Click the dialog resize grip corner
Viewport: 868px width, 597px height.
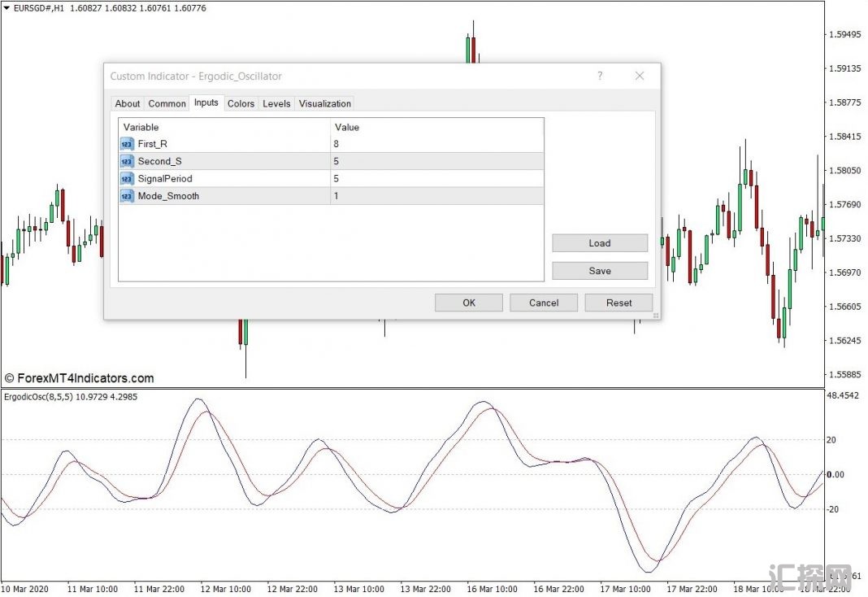click(x=656, y=316)
